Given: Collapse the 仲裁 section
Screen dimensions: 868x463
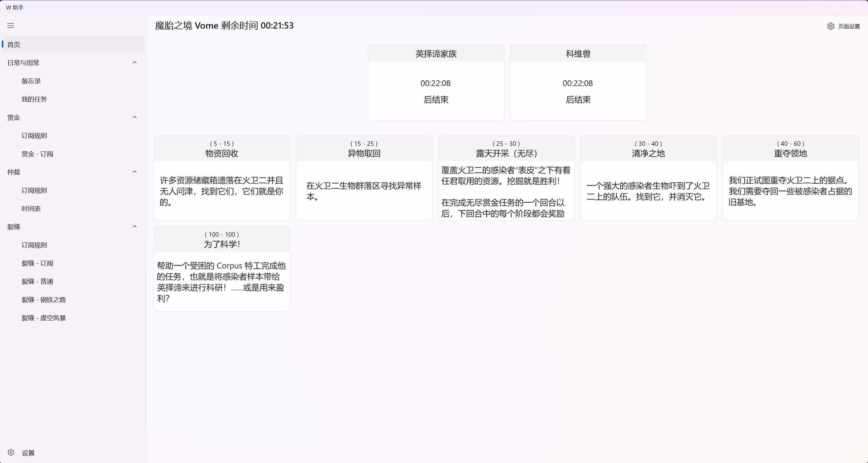Looking at the screenshot, I should [134, 172].
